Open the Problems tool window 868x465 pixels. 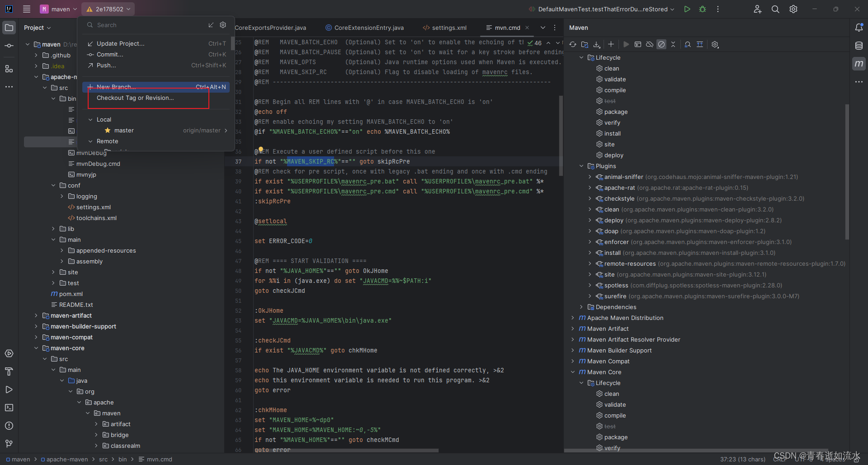pyautogui.click(x=9, y=426)
